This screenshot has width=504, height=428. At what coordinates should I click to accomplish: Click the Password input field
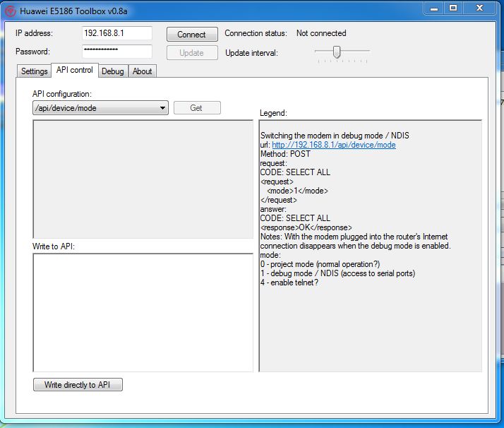pyautogui.click(x=117, y=52)
